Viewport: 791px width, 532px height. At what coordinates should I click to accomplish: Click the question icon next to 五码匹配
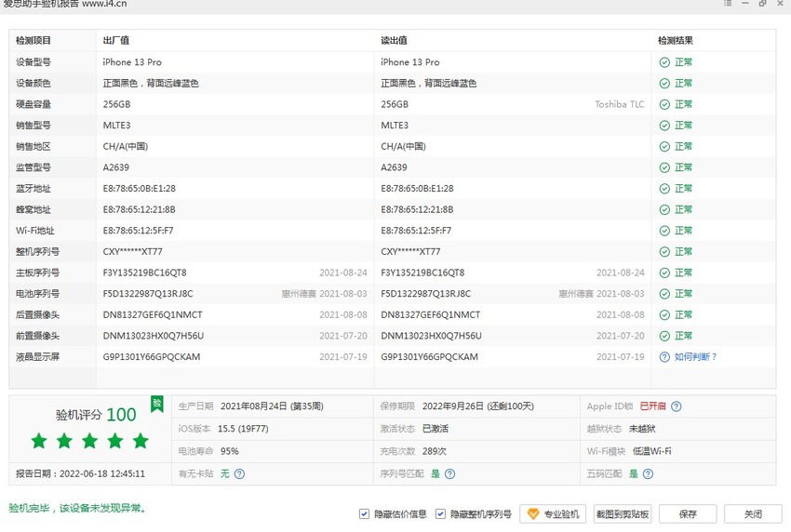tap(649, 474)
